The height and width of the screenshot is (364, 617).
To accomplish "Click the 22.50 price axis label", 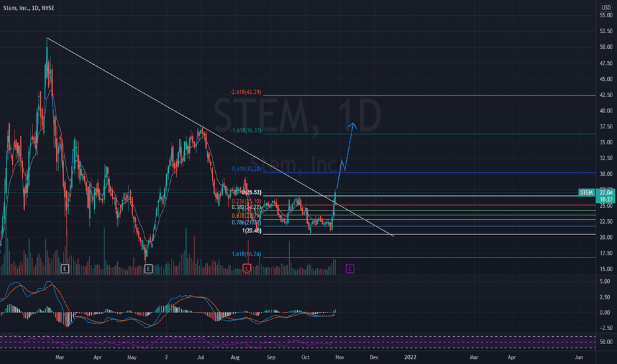I will (x=606, y=221).
